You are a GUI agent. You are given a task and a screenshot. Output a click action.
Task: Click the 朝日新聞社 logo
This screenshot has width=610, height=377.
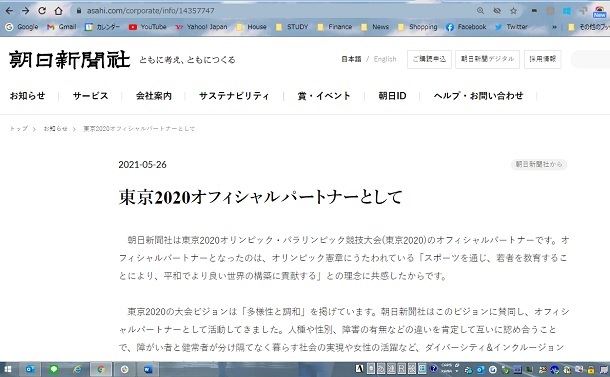[x=69, y=60]
